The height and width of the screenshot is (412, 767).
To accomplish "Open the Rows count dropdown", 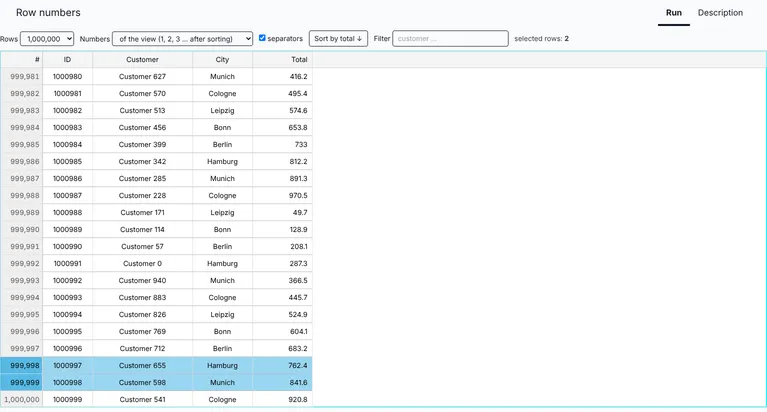I will click(47, 39).
